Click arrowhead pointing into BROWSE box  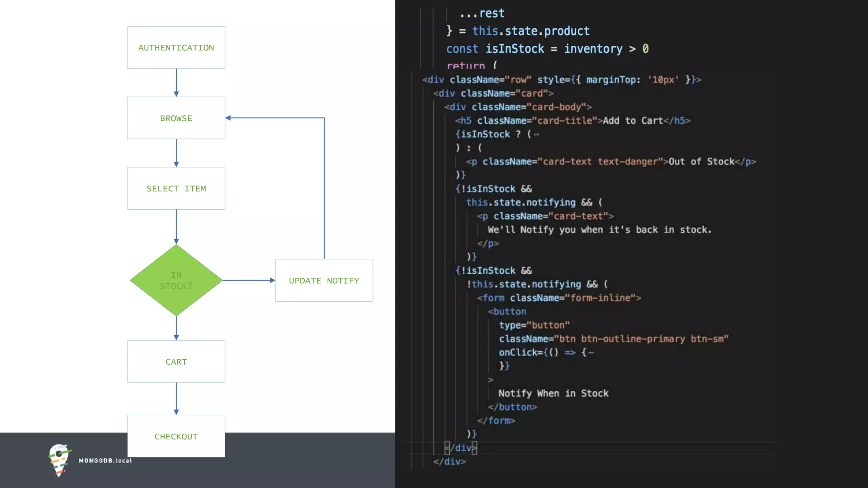(x=228, y=118)
